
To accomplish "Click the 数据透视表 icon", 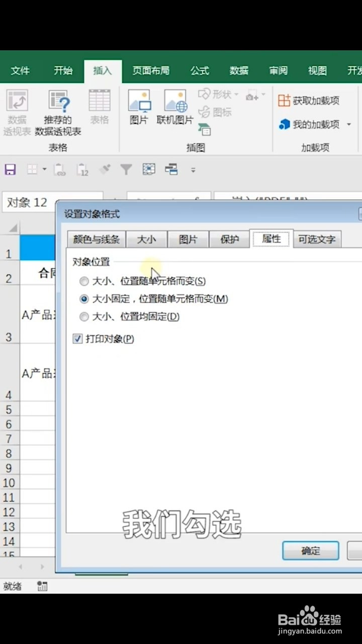I will click(17, 113).
